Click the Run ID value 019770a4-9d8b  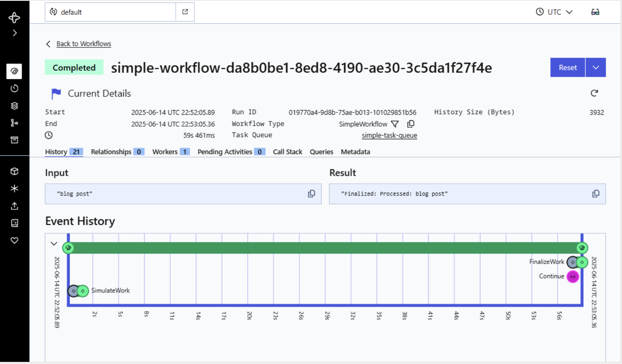tap(353, 112)
